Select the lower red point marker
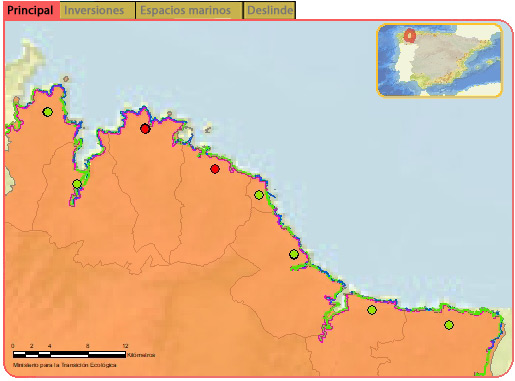The image size is (515, 381). [215, 169]
